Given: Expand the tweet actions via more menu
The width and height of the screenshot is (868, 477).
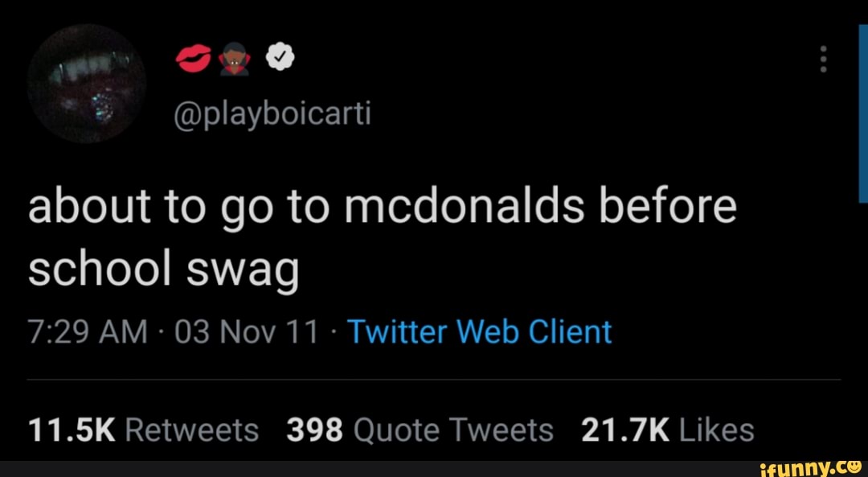Looking at the screenshot, I should point(823,60).
